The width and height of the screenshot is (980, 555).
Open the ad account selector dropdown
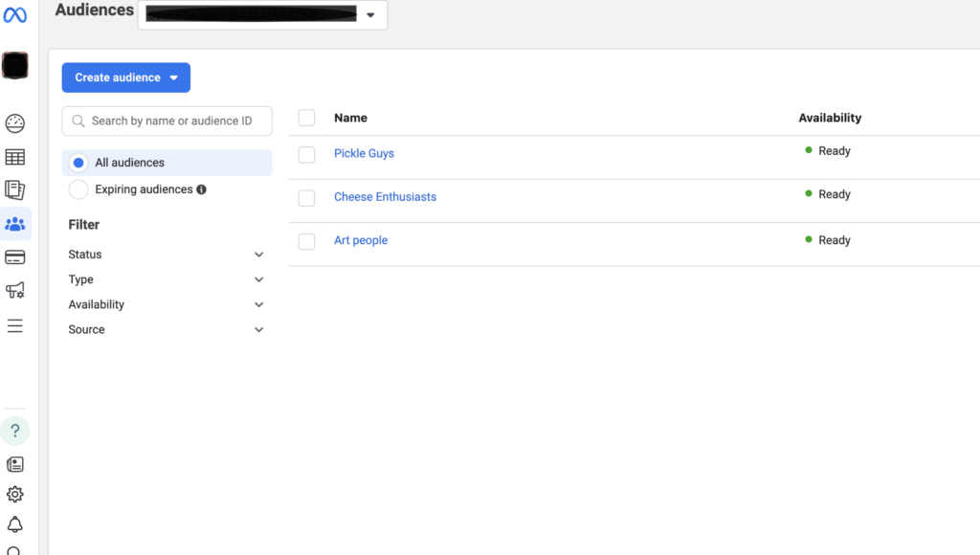[262, 14]
